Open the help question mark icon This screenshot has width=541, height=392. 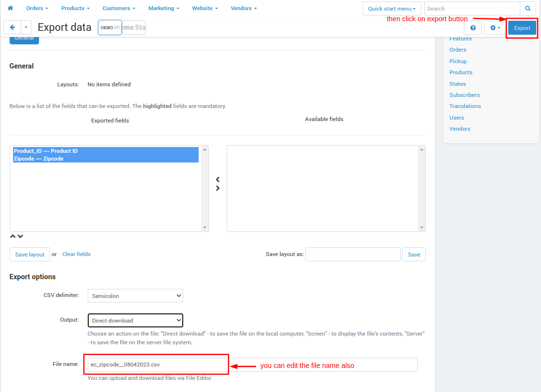tap(473, 28)
